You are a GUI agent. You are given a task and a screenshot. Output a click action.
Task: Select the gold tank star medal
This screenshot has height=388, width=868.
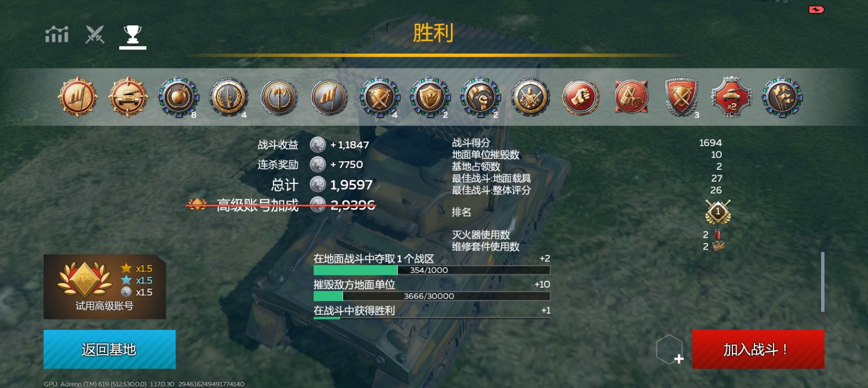click(x=128, y=98)
